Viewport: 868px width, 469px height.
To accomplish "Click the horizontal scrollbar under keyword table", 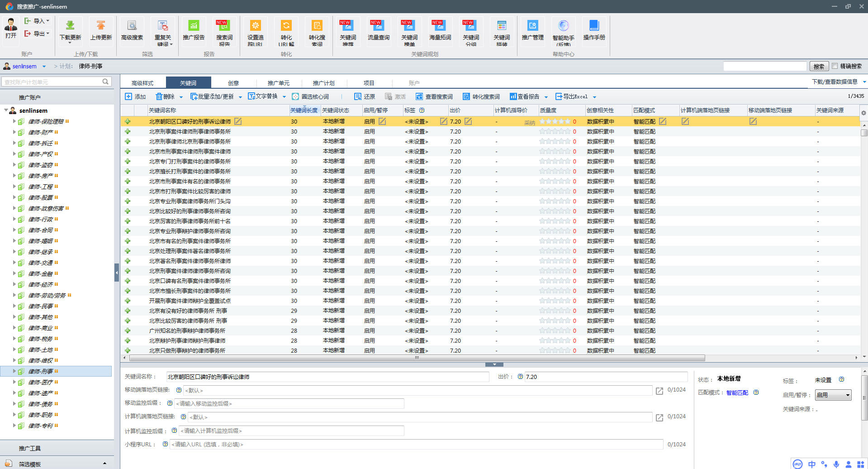I will tap(416, 358).
